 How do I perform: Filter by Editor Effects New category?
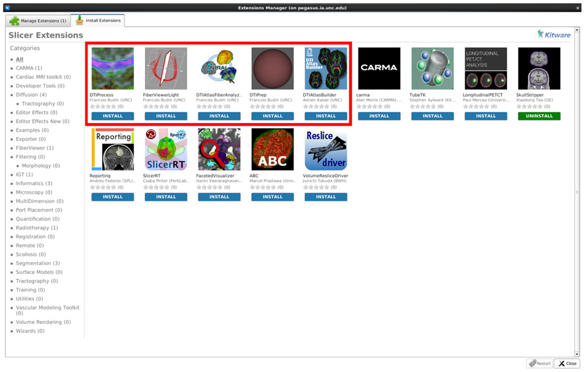pos(42,121)
